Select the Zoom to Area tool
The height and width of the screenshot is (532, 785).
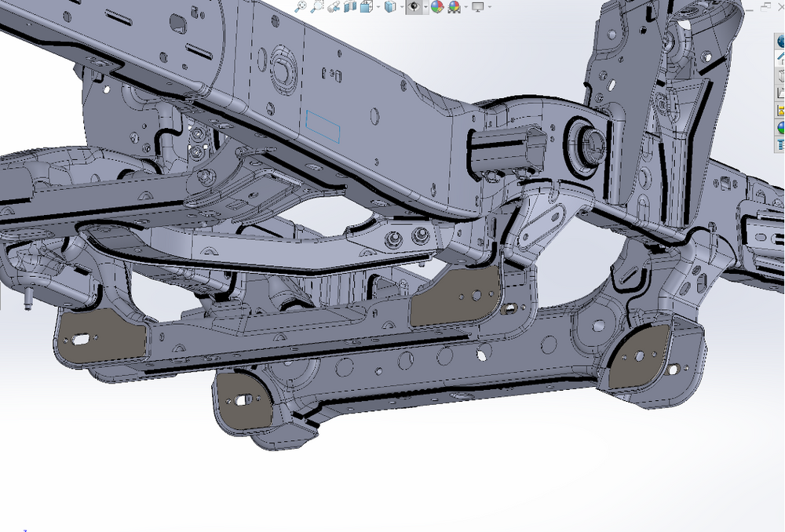point(316,7)
